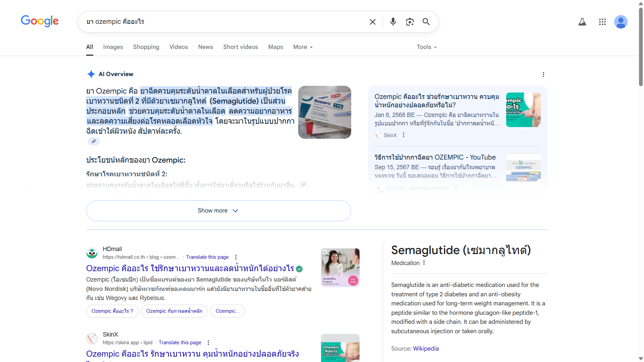This screenshot has height=362, width=644.
Task: Click the 'Medication' label
Action: pyautogui.click(x=405, y=263)
